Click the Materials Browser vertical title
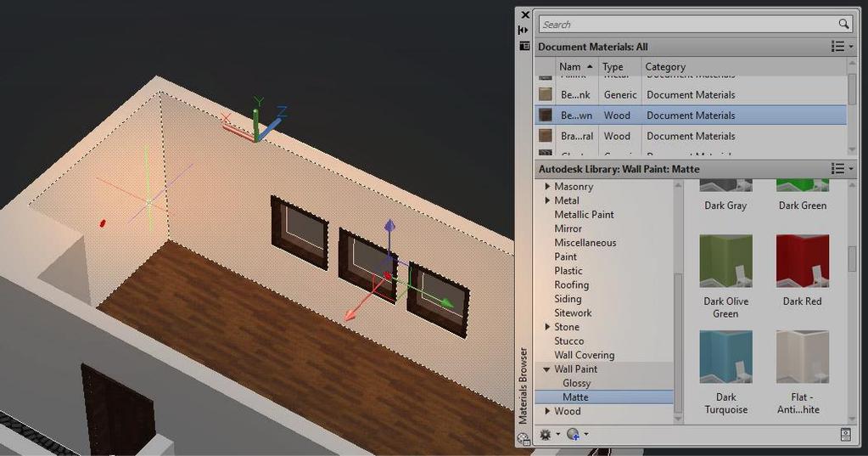The height and width of the screenshot is (456, 868). (x=524, y=386)
